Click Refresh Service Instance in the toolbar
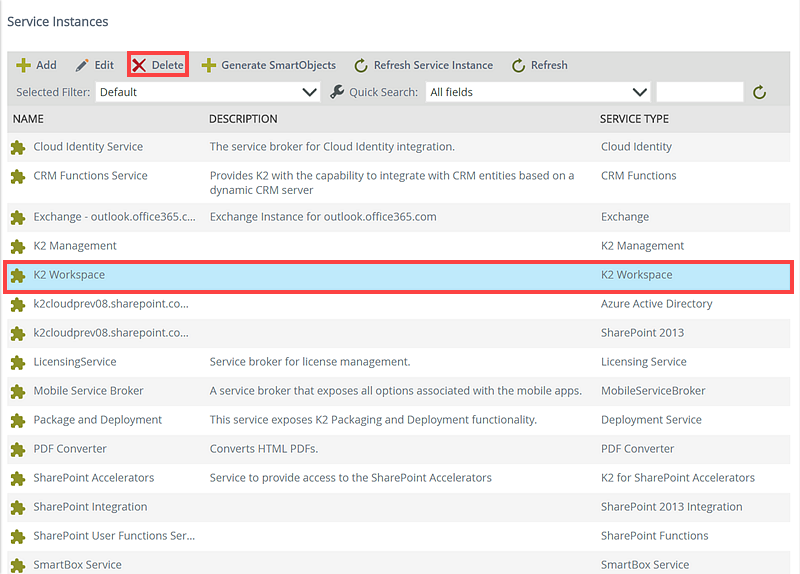Image resolution: width=800 pixels, height=574 pixels. coord(424,65)
